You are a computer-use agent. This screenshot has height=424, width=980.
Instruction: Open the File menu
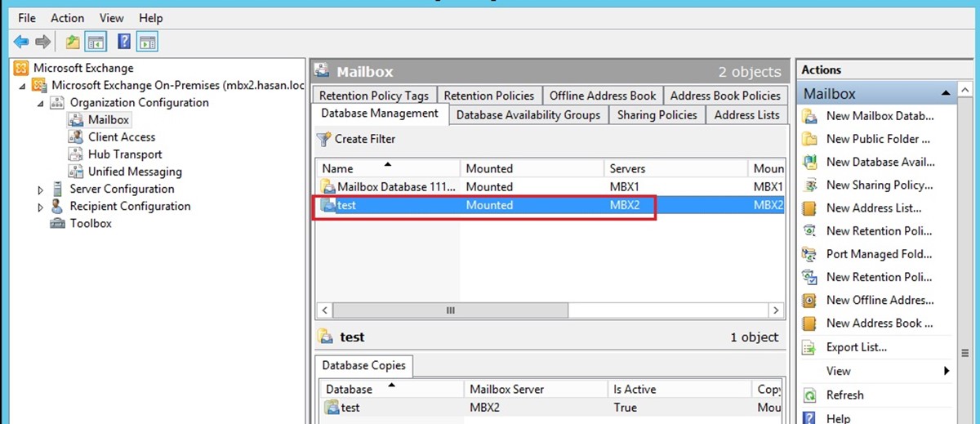point(26,17)
